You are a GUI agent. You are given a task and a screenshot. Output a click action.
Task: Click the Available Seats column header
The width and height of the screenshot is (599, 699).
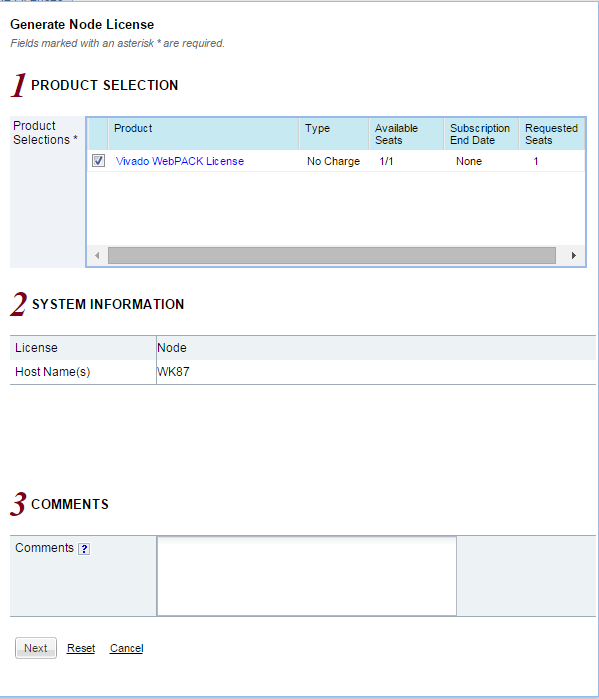406,134
